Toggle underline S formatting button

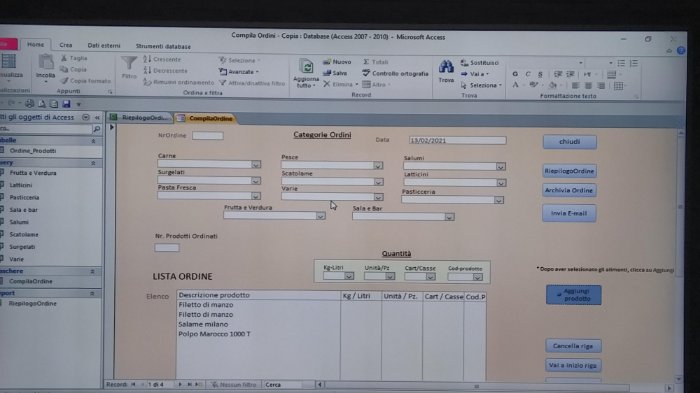(540, 74)
